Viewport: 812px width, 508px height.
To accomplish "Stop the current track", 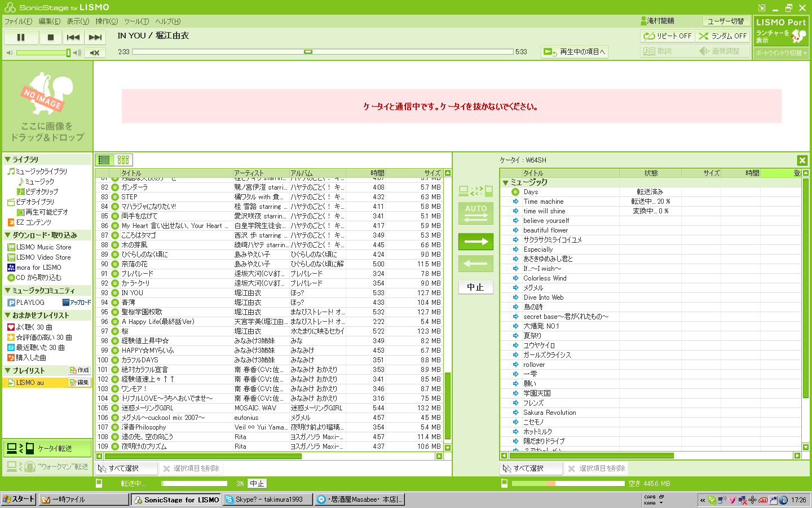I will click(51, 37).
